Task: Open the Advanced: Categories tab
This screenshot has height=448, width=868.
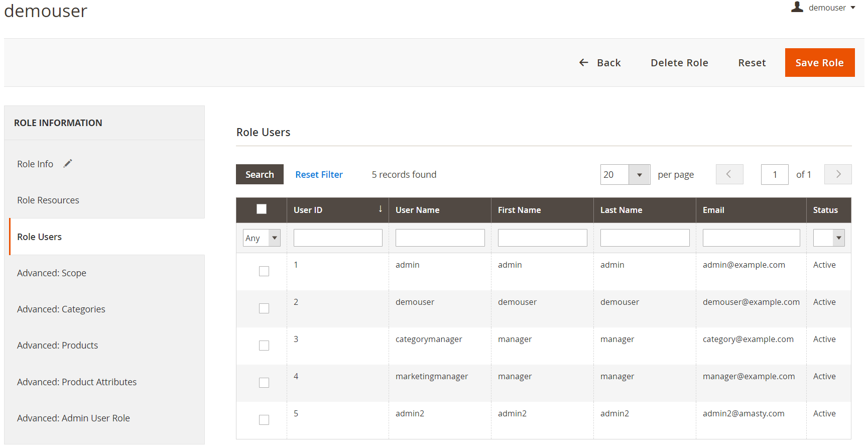Action: click(61, 309)
